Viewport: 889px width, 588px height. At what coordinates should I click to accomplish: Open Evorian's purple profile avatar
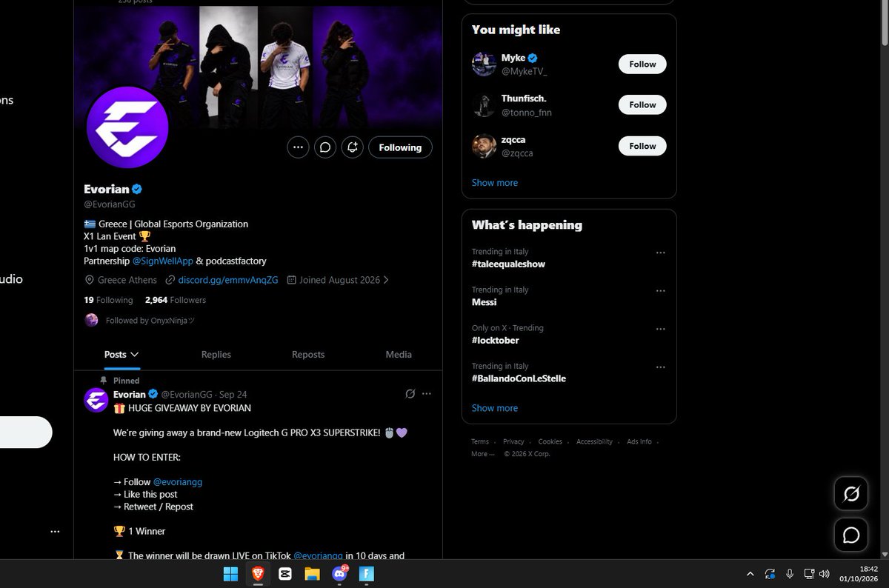[127, 127]
